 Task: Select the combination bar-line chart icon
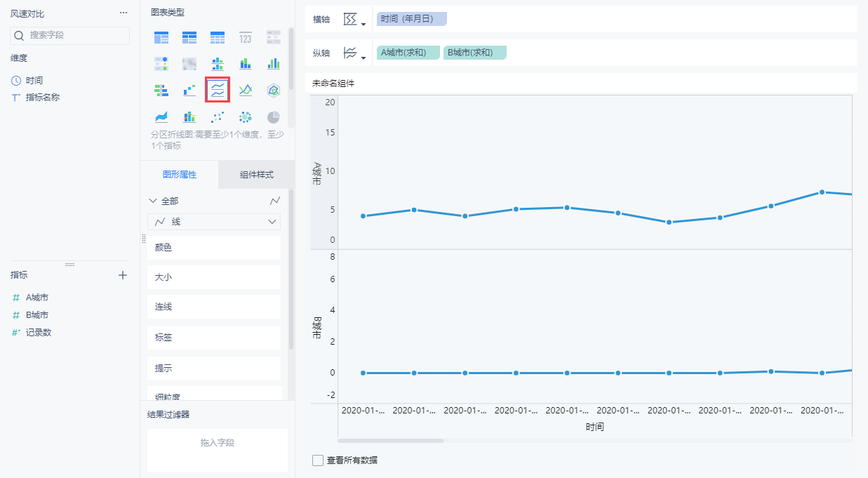189,117
